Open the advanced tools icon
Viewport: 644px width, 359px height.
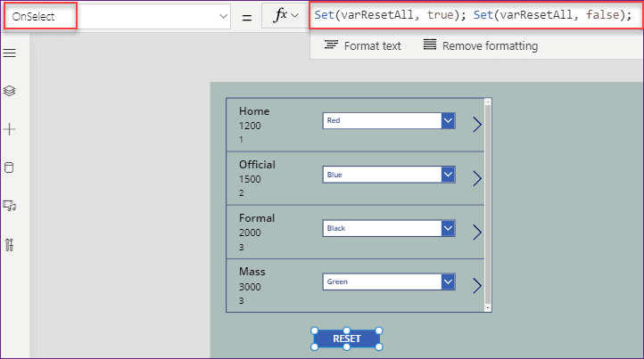click(10, 245)
